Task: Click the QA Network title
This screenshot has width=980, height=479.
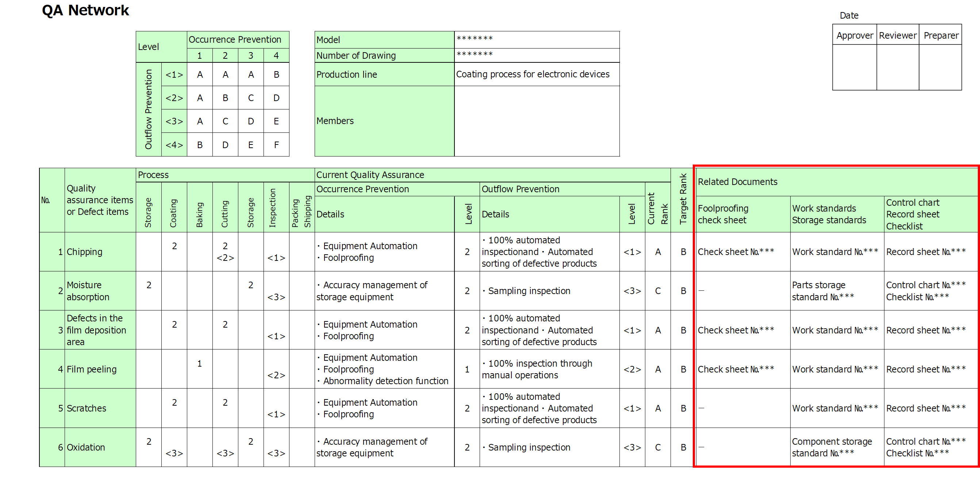Action: 85,10
